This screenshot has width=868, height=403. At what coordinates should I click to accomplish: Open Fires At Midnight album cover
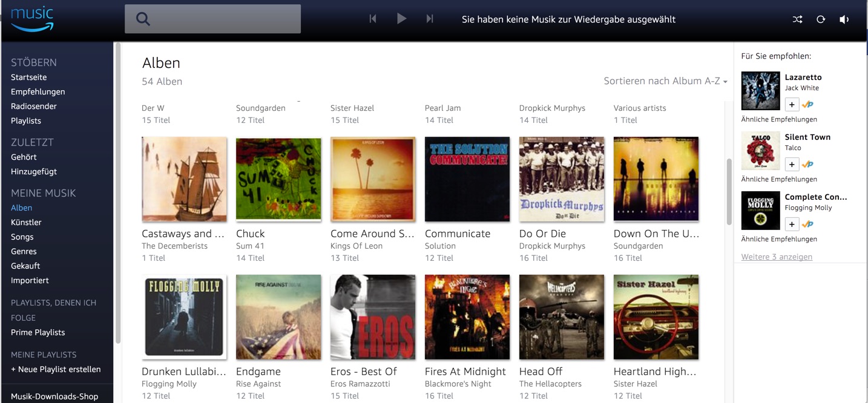click(467, 317)
